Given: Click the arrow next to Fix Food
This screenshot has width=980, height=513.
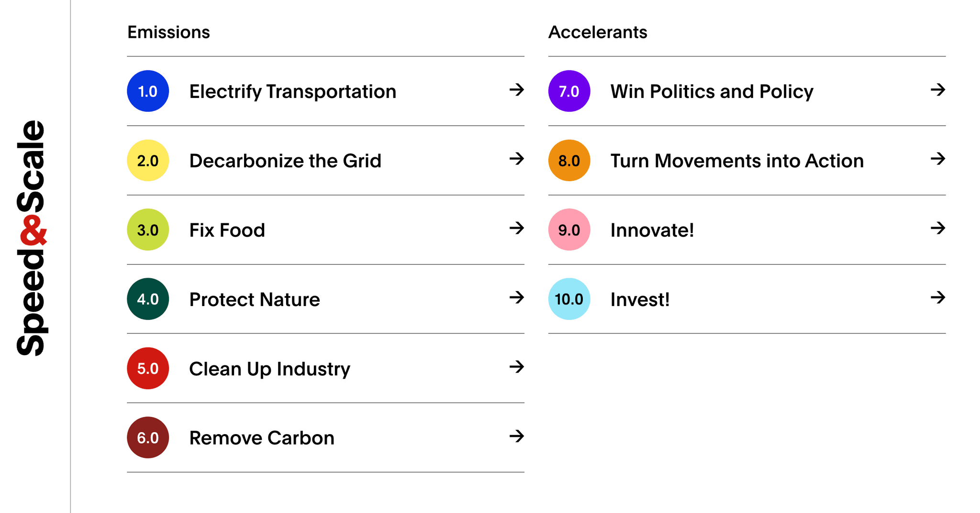Looking at the screenshot, I should (516, 228).
